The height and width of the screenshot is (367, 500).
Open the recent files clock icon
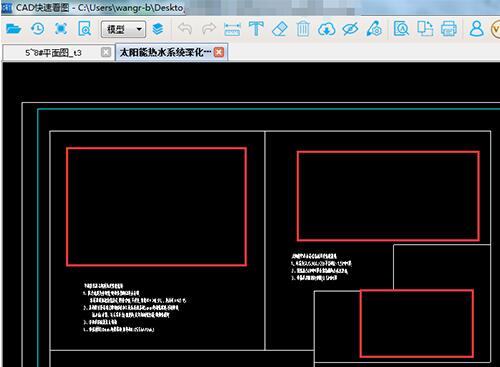click(x=37, y=29)
